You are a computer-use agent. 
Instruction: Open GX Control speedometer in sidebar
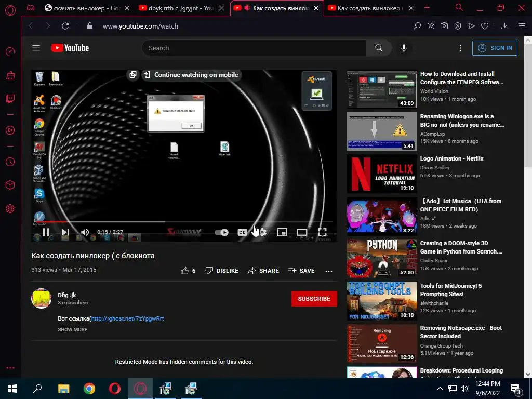(10, 51)
